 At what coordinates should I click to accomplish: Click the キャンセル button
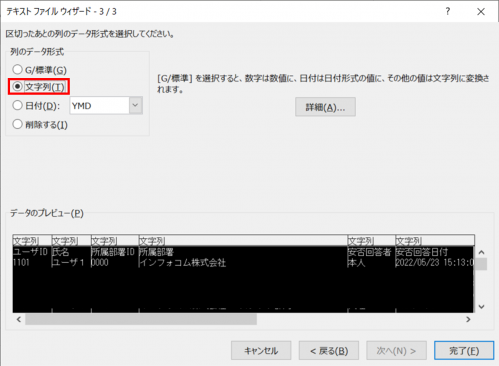261,350
